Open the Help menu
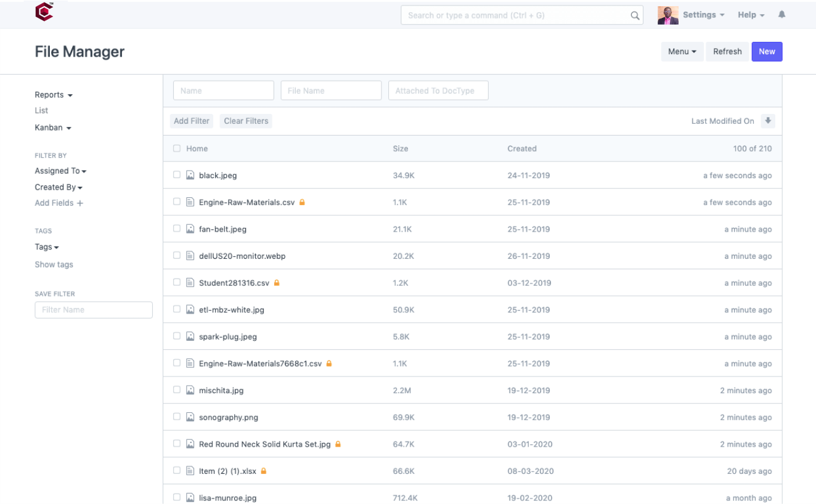Screen dimensions: 816x504 [751, 15]
